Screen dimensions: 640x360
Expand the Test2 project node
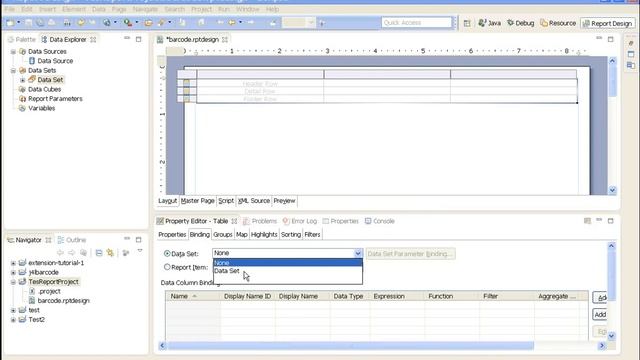click(x=13, y=320)
